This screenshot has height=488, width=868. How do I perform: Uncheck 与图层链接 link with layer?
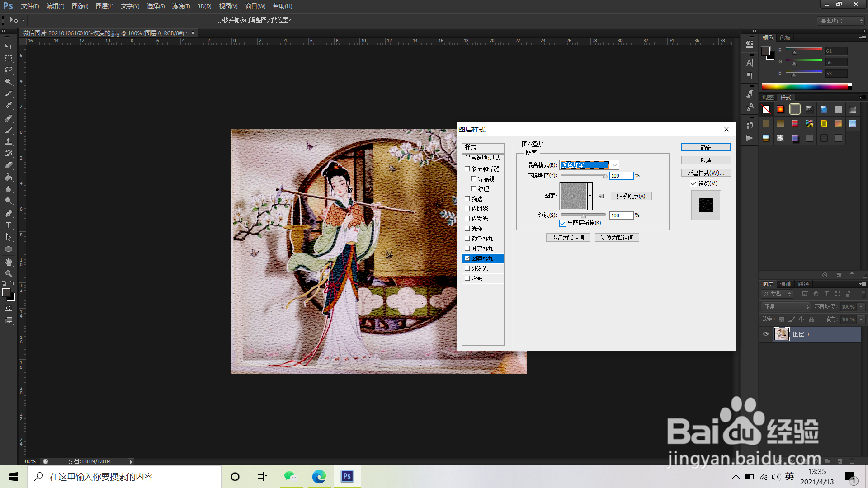[x=563, y=223]
